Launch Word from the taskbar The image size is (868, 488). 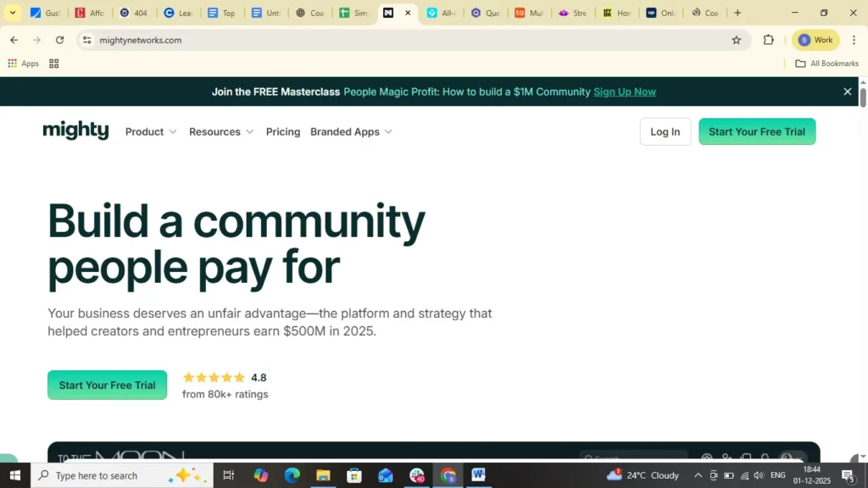[478, 475]
